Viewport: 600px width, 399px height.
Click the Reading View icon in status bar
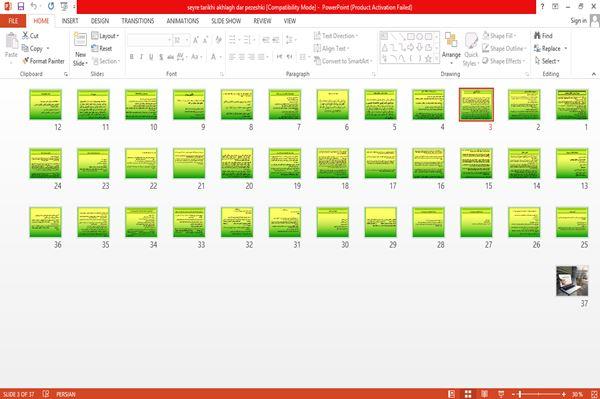pos(484,394)
